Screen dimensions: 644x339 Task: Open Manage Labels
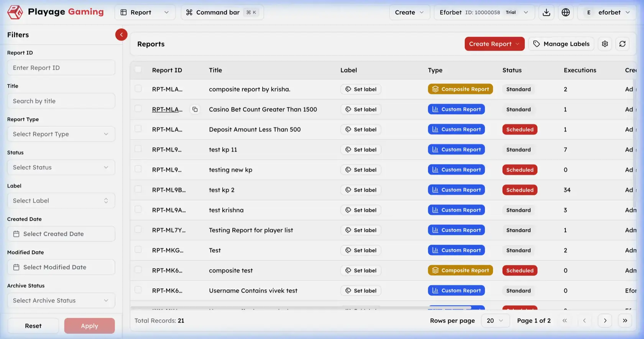[x=561, y=44]
